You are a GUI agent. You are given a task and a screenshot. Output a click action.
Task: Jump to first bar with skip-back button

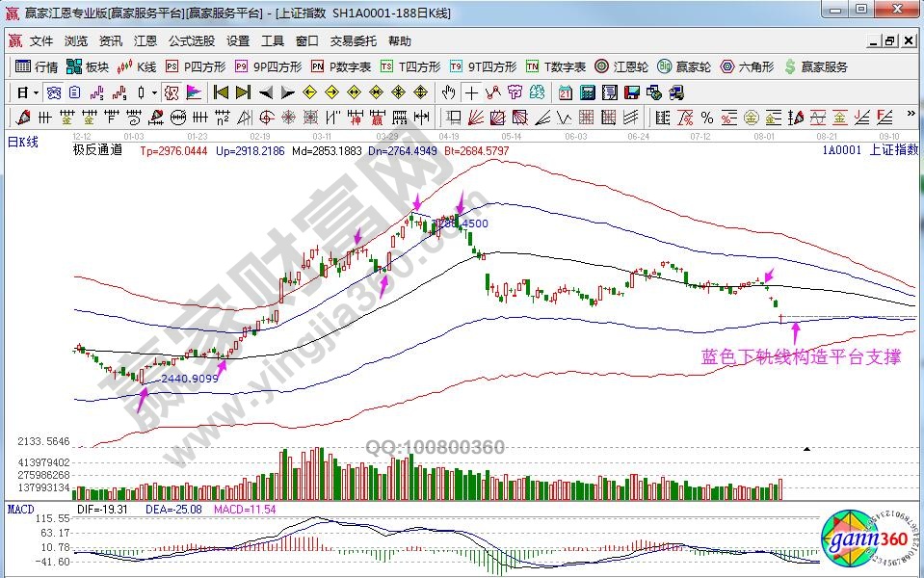[221, 92]
